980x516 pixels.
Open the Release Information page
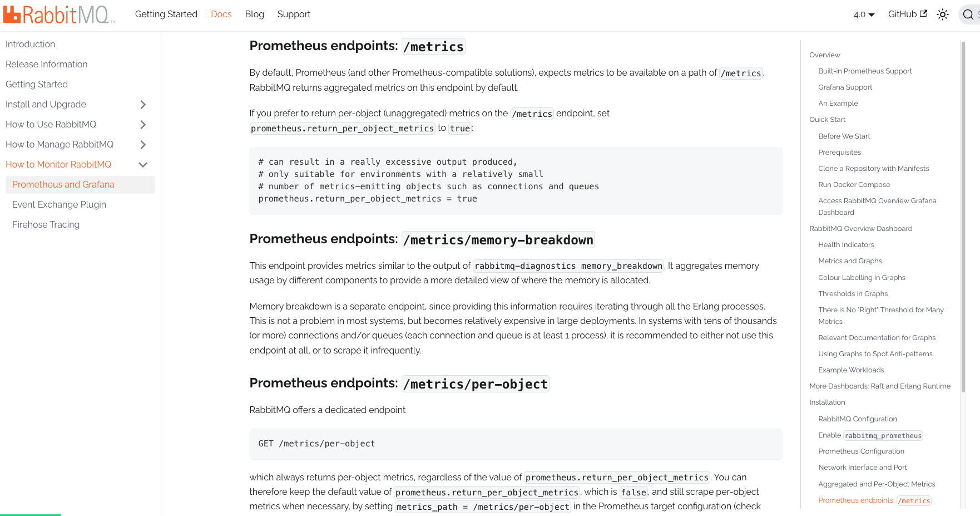46,65
